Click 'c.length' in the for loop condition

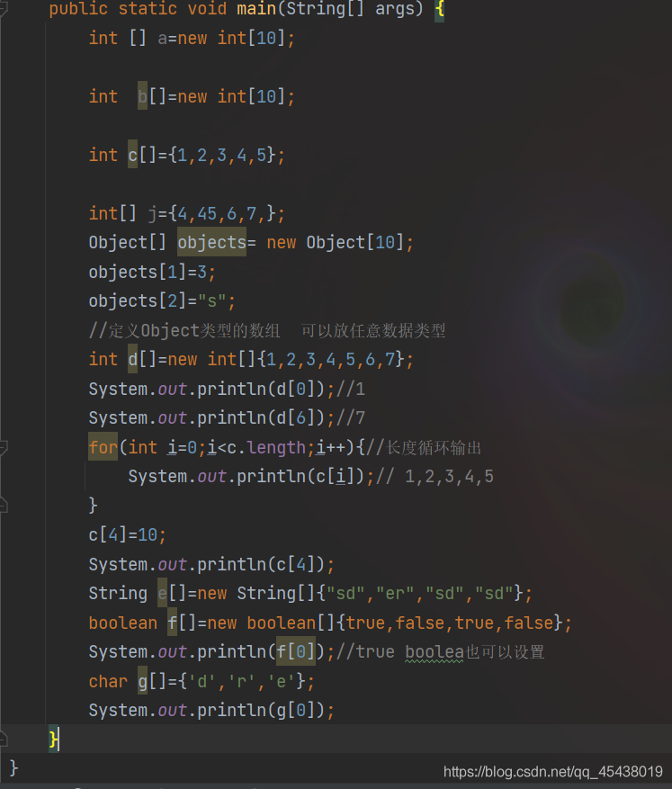click(x=266, y=447)
